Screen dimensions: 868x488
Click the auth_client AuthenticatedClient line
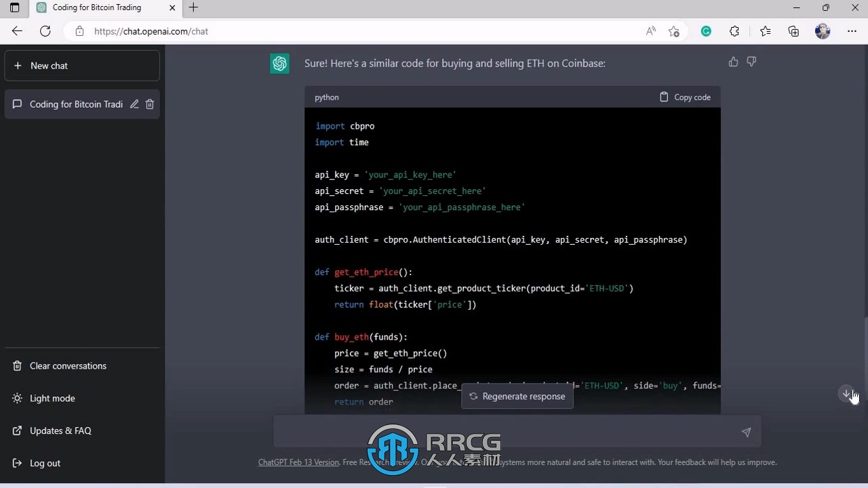coord(501,240)
